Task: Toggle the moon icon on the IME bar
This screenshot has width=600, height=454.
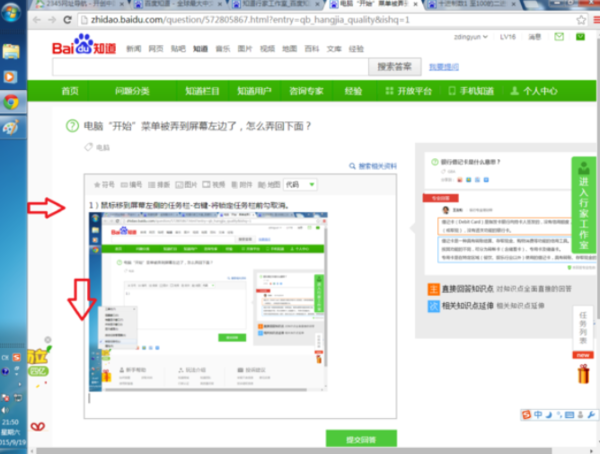Action: click(549, 415)
